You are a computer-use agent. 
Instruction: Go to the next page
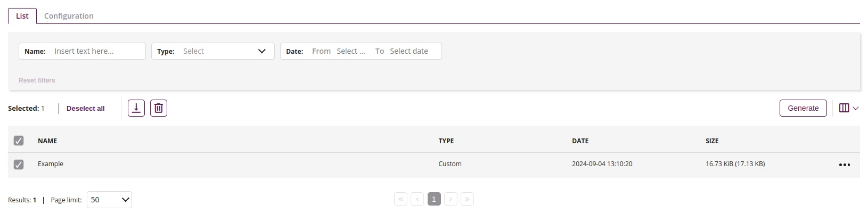(451, 199)
